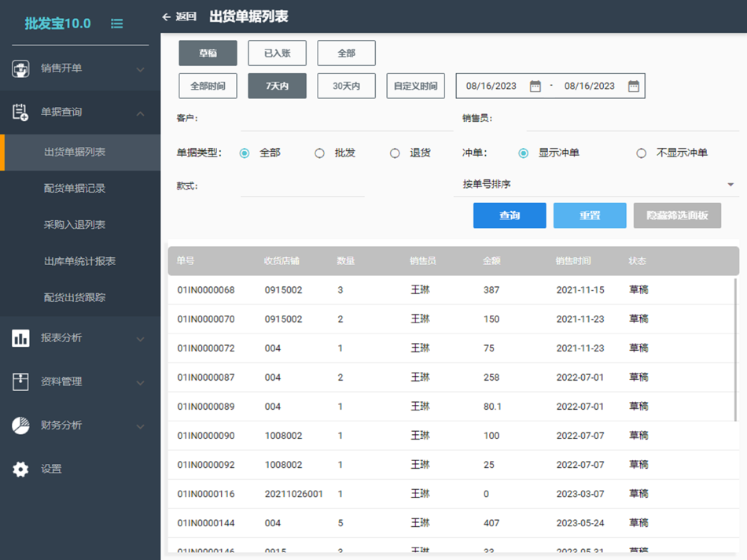This screenshot has height=560, width=747.
Task: Select 30天内 time filter
Action: [x=346, y=86]
